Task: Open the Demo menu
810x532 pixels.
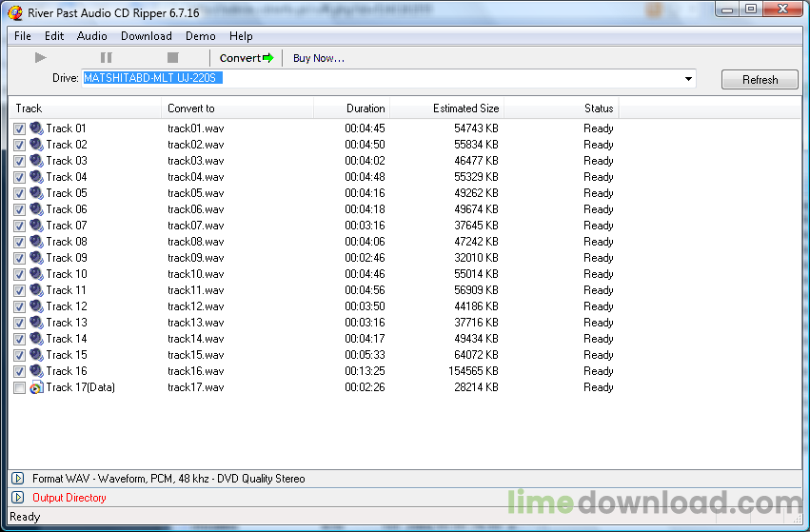Action: coord(201,36)
